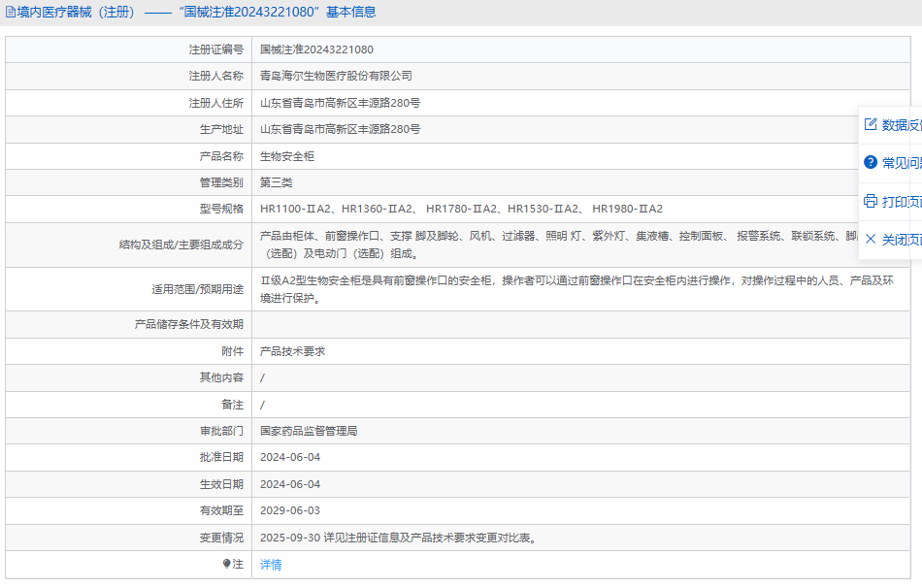922x588 pixels.
Task: Click the 其他内容 row label
Action: [x=221, y=377]
